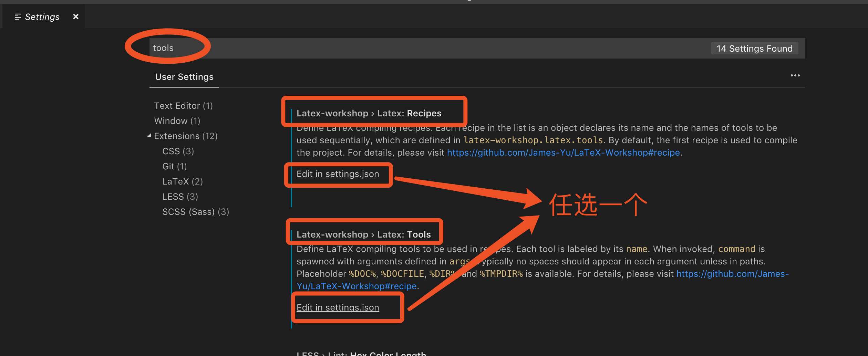Select the Text Editor settings category
Viewport: 868px width, 356px height.
pos(183,105)
